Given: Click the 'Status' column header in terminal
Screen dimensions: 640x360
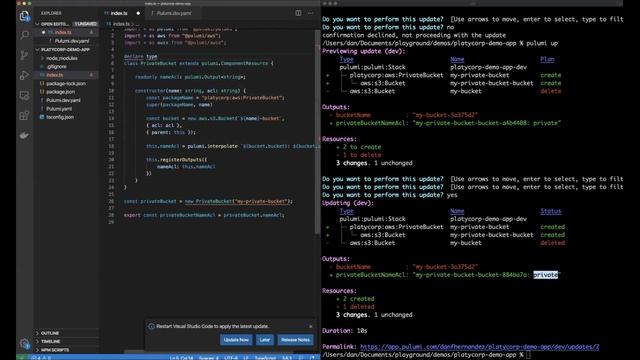Looking at the screenshot, I should click(551, 211).
